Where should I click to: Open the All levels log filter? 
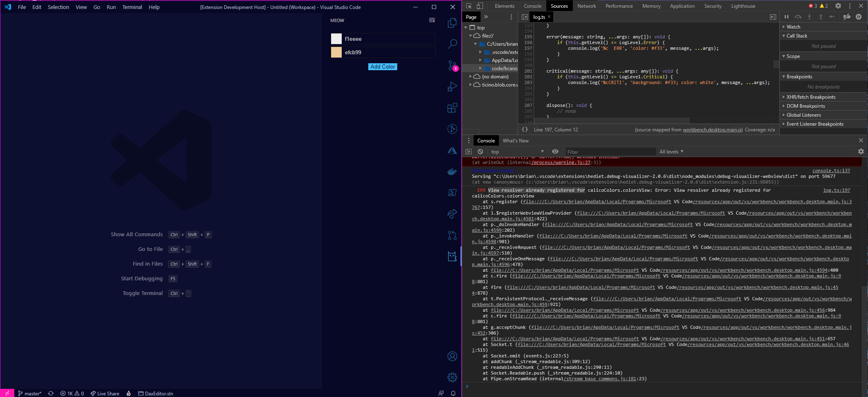coord(671,151)
